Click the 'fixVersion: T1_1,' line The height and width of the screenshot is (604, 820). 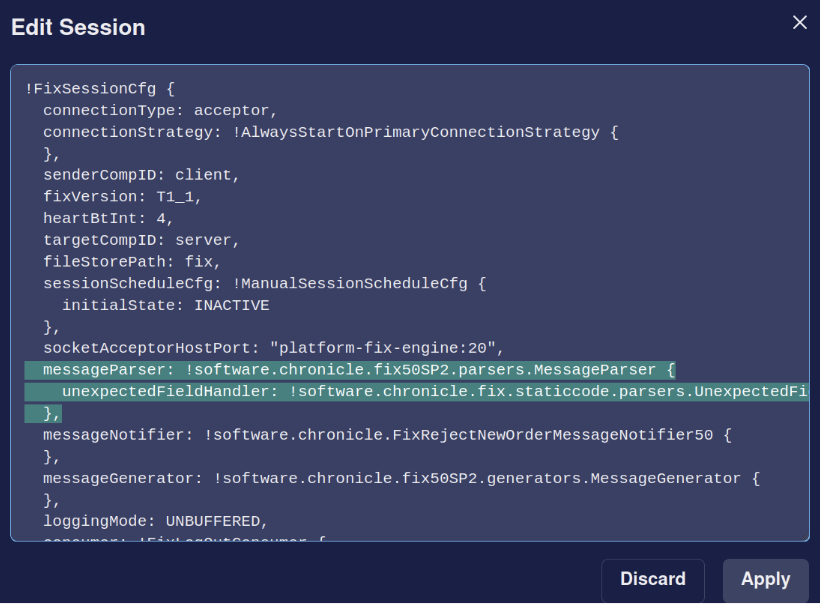click(122, 197)
